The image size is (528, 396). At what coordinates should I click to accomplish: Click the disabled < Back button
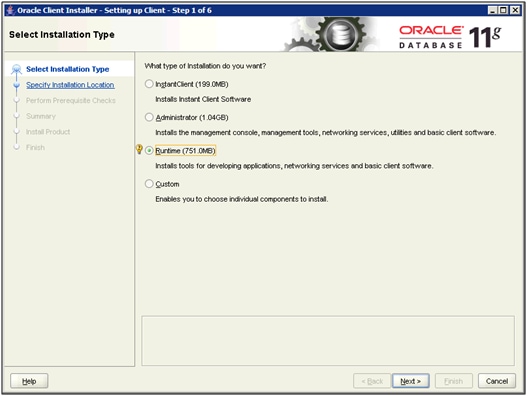372,381
